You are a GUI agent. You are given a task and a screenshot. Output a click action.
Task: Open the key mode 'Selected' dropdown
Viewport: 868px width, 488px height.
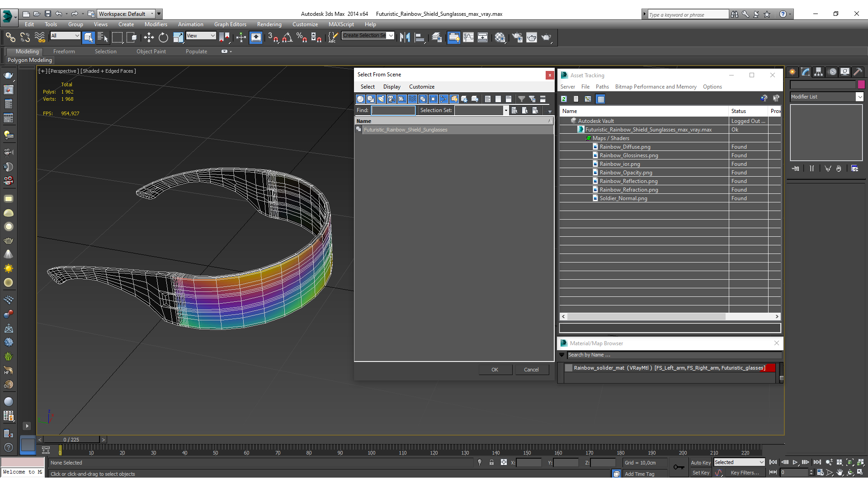[739, 462]
